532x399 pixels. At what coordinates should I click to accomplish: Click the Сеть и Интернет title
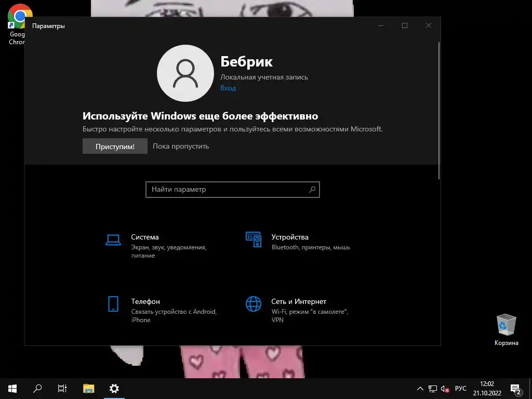(299, 301)
